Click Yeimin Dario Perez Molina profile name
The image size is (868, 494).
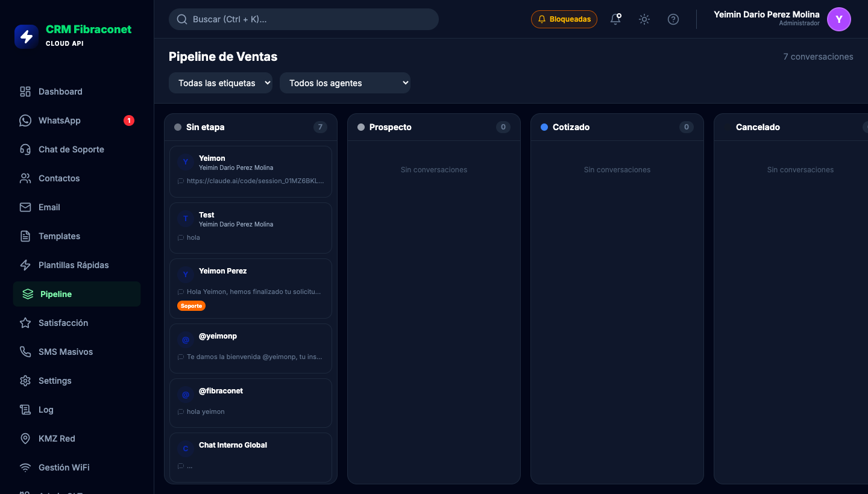pos(767,14)
